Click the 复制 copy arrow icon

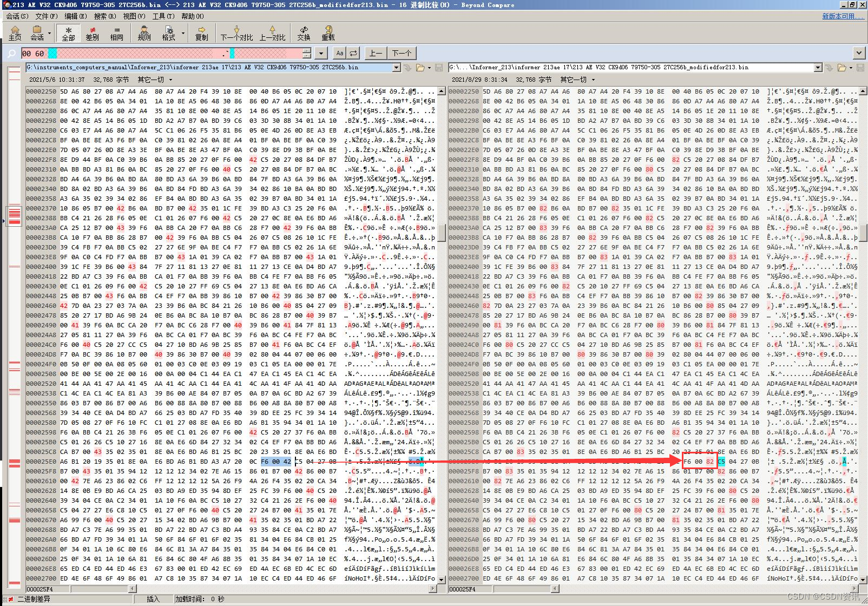201,33
